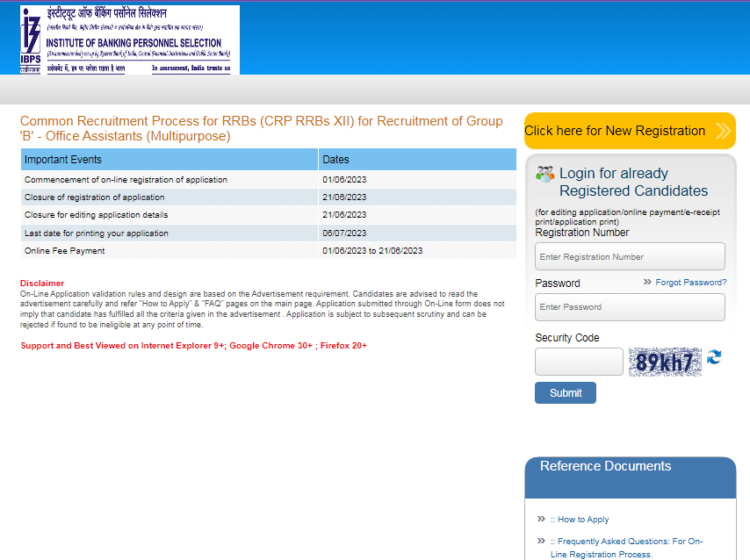
Task: Refresh the security code captcha
Action: point(714,357)
